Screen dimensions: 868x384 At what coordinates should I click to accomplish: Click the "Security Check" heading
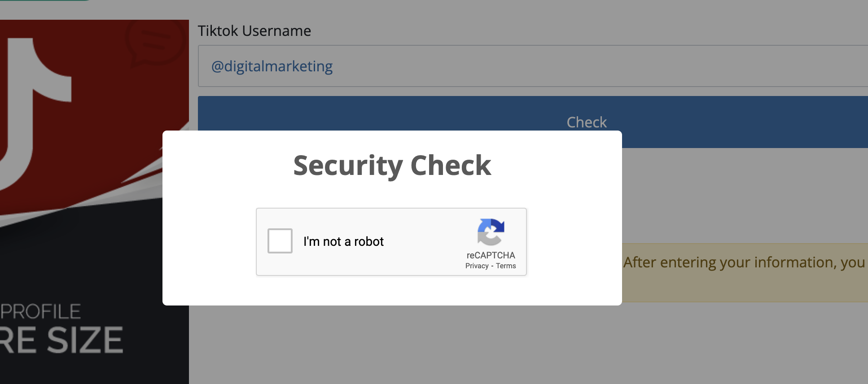[392, 165]
